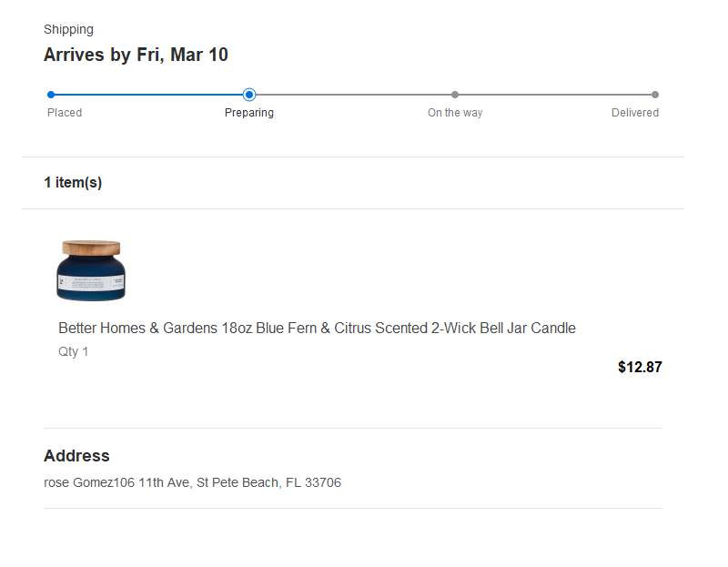Select the Placed status label

point(65,113)
